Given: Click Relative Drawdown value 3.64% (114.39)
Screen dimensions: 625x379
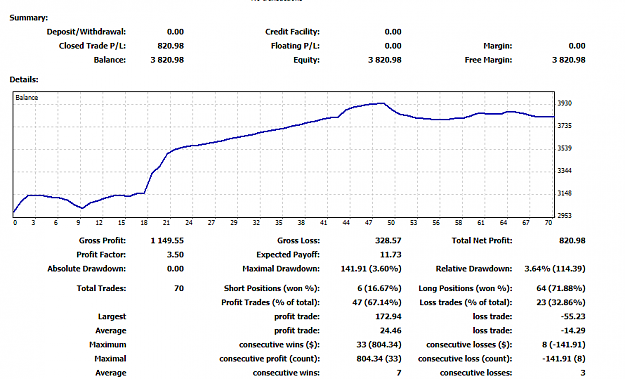Looking at the screenshot, I should (555, 269).
